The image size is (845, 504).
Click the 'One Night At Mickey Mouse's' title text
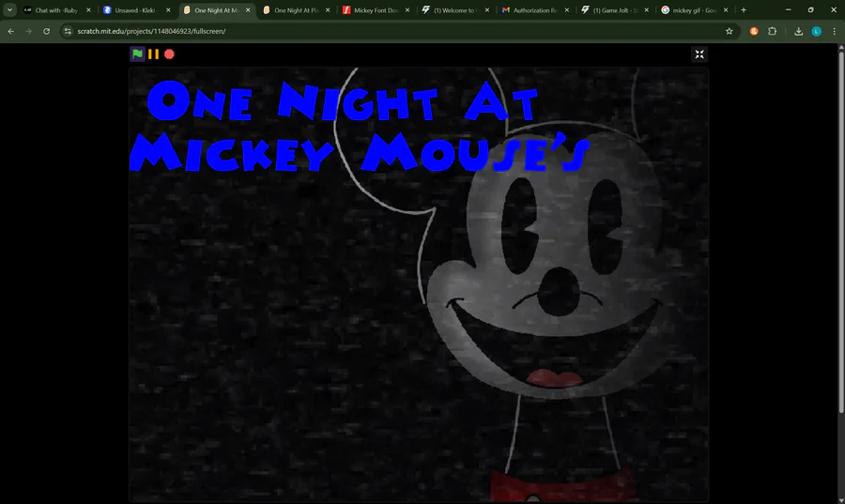point(360,126)
